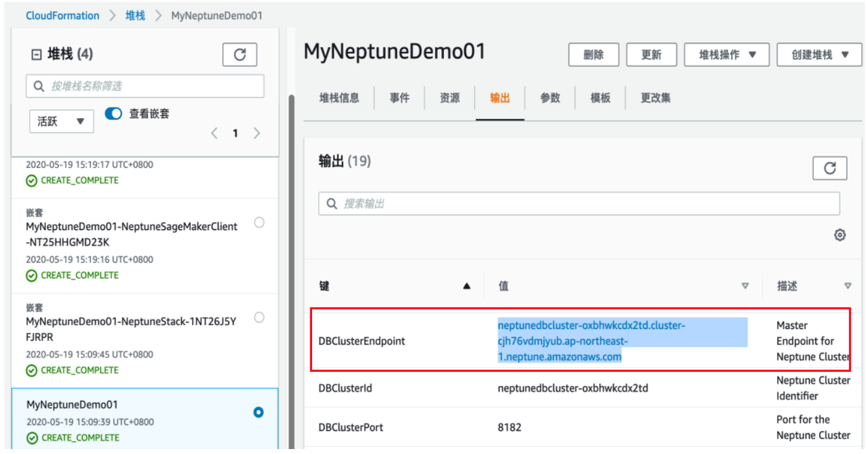Click the DBClusterPort key cell
The image size is (868, 454).
coord(350,427)
